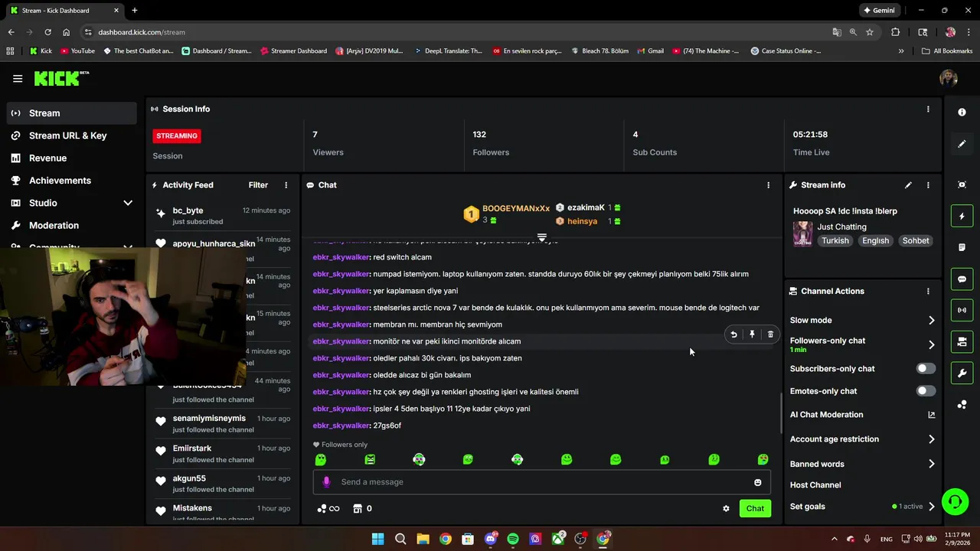The width and height of the screenshot is (980, 551).
Task: Click the Kick logo
Action: tap(61, 78)
